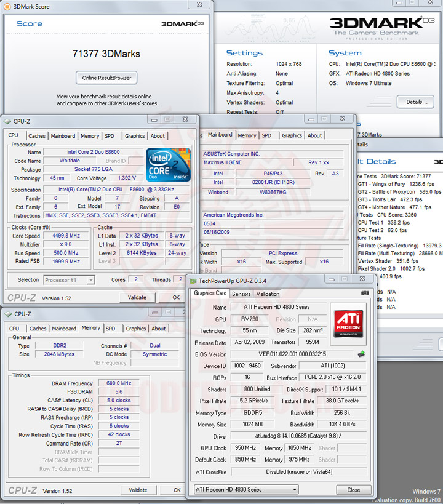The image size is (443, 504).
Task: Open About tab in top CPU-Z window
Action: [x=158, y=136]
